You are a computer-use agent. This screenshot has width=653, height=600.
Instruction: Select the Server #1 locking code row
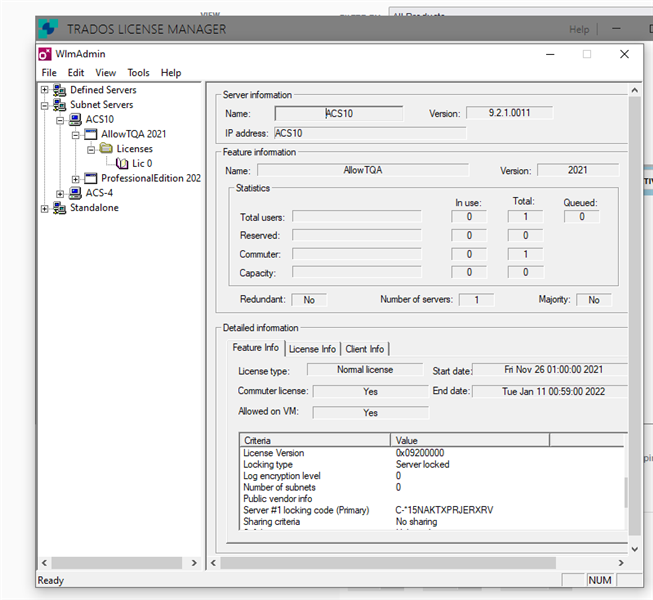[x=432, y=510]
